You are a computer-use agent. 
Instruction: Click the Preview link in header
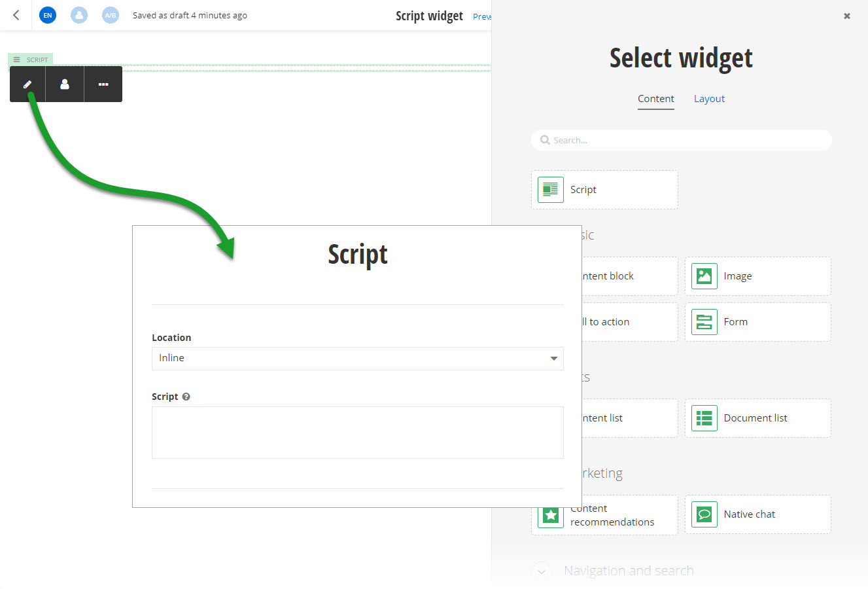click(482, 16)
